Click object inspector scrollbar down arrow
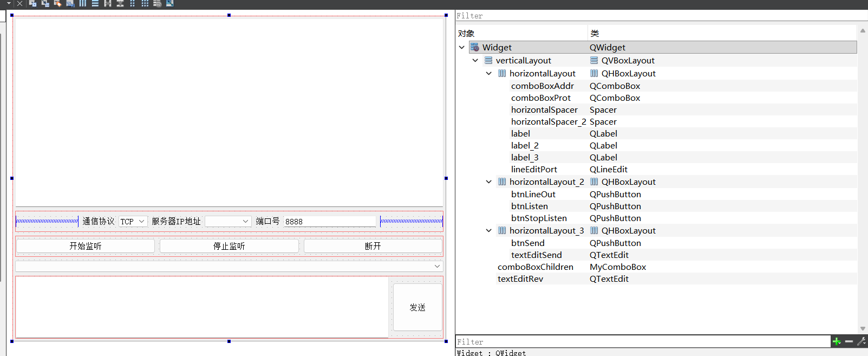 coord(863,329)
